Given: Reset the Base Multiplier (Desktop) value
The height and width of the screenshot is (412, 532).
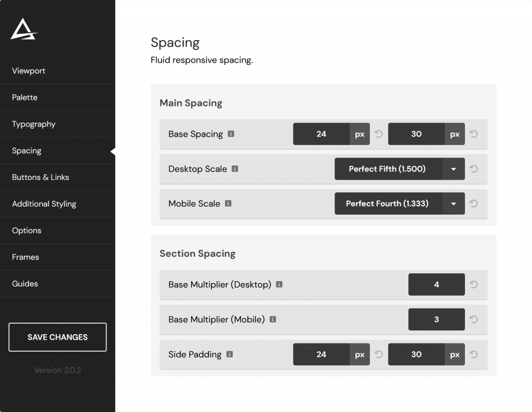Looking at the screenshot, I should pyautogui.click(x=473, y=284).
